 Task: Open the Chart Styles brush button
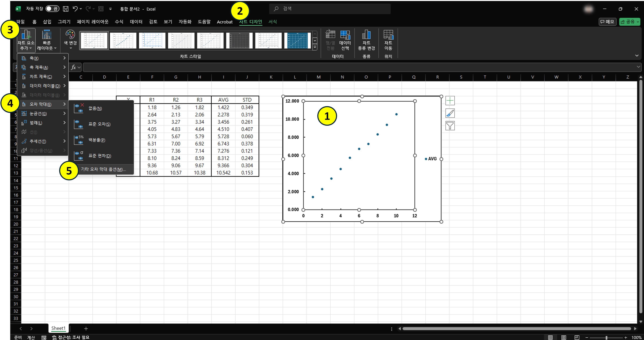click(450, 113)
